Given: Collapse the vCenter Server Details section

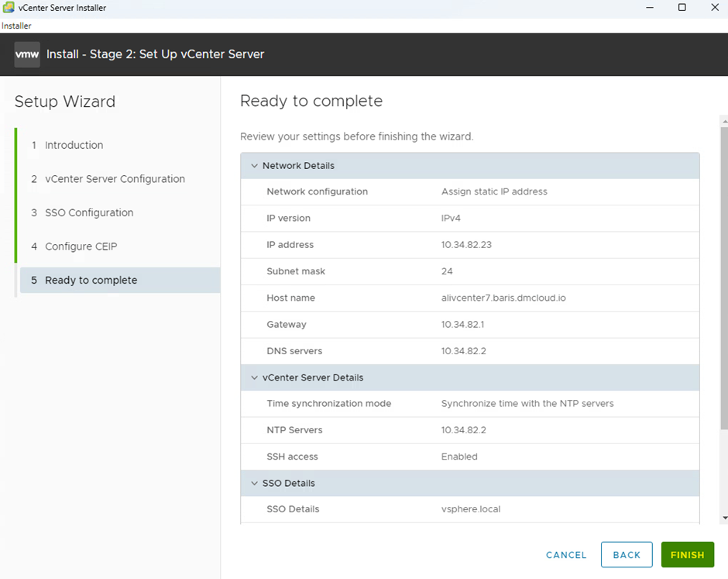Looking at the screenshot, I should click(x=255, y=377).
